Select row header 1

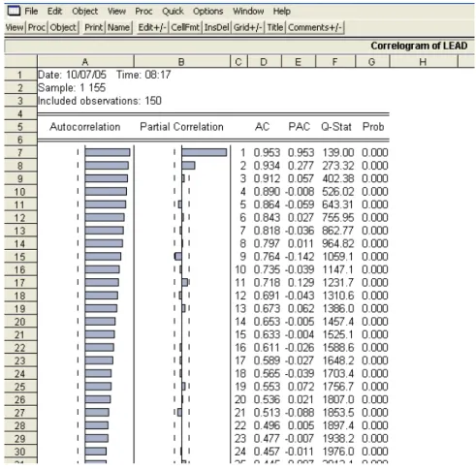tap(20, 75)
